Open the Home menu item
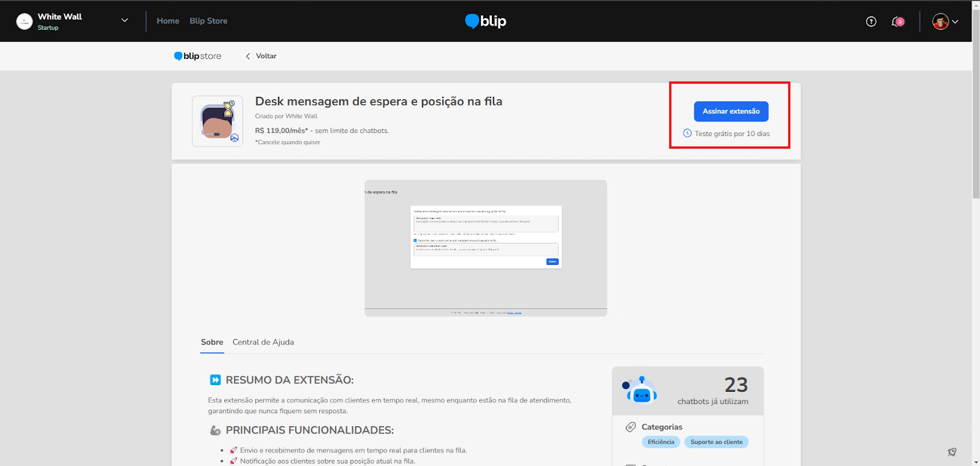Viewport: 980px width, 466px height. (x=168, y=21)
